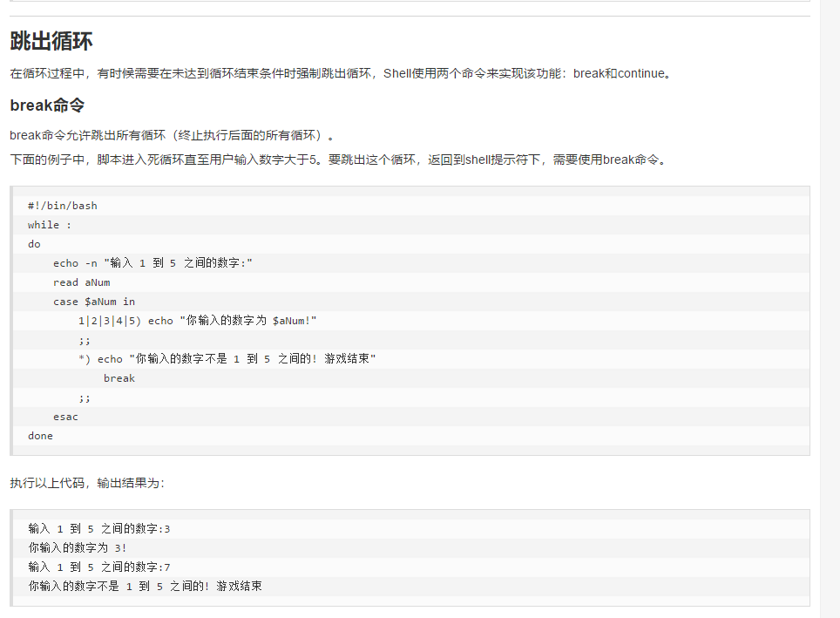The image size is (840, 618).
Task: Click the 'done' code line
Action: coord(40,436)
